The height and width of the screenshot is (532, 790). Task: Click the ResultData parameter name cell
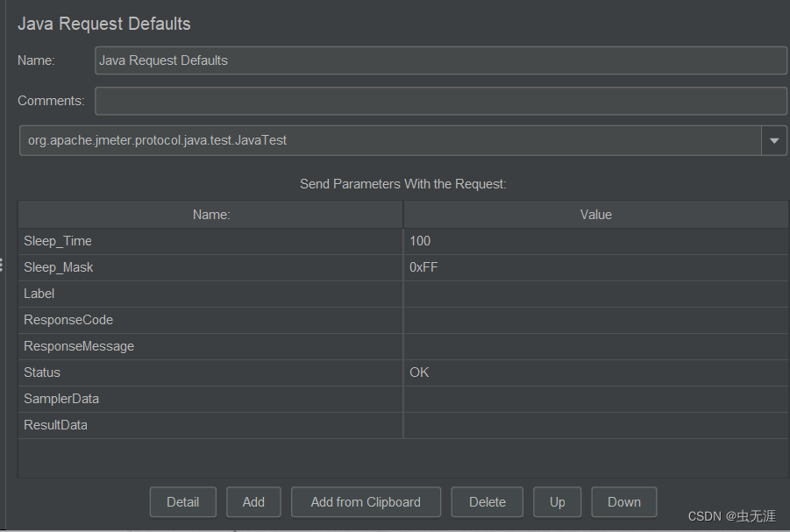coord(210,425)
